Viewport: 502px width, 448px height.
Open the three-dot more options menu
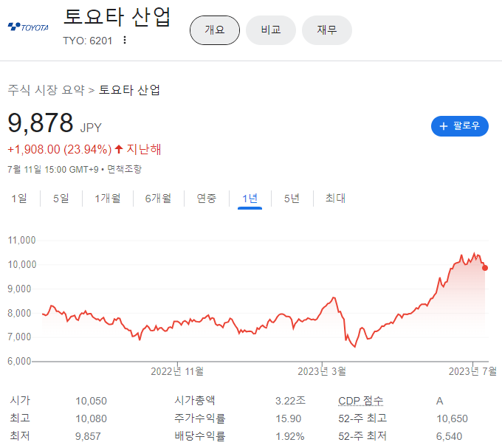(125, 41)
